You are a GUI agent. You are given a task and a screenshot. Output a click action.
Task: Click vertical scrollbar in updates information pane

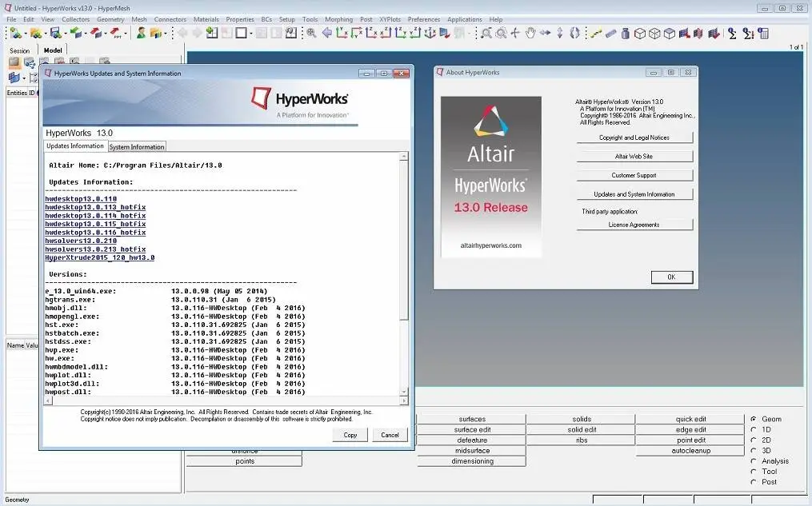click(x=404, y=274)
